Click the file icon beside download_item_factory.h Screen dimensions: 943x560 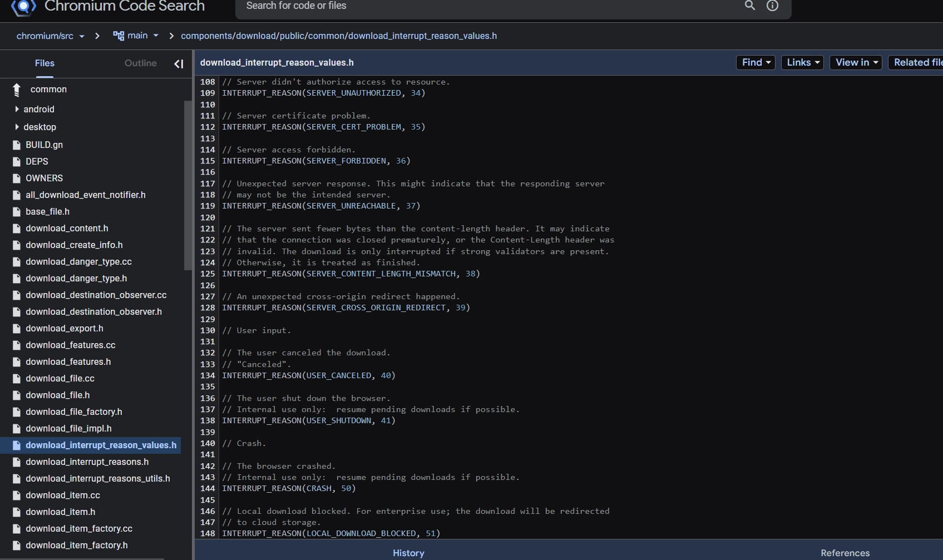(17, 546)
